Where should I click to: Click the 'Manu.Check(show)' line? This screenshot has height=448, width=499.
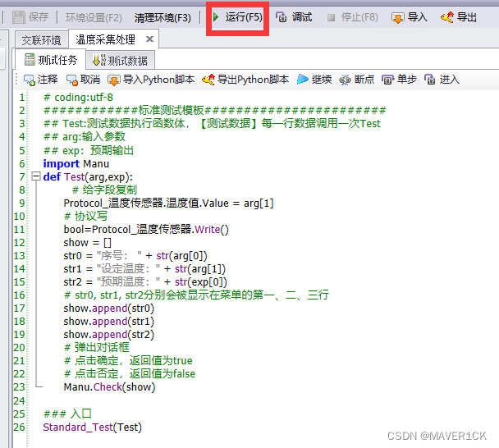(x=109, y=387)
